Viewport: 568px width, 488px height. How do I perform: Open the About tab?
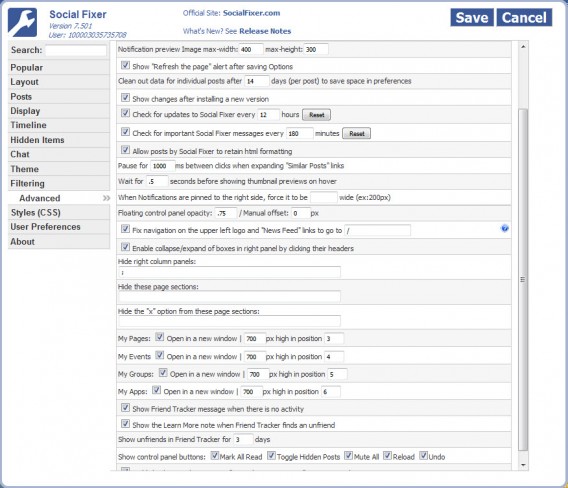coord(59,242)
